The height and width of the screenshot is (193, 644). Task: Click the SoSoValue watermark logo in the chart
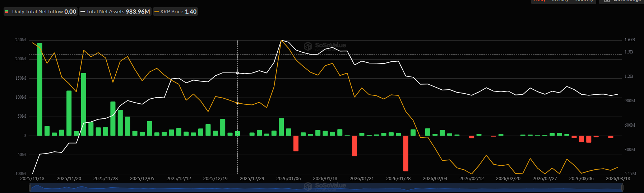point(308,46)
